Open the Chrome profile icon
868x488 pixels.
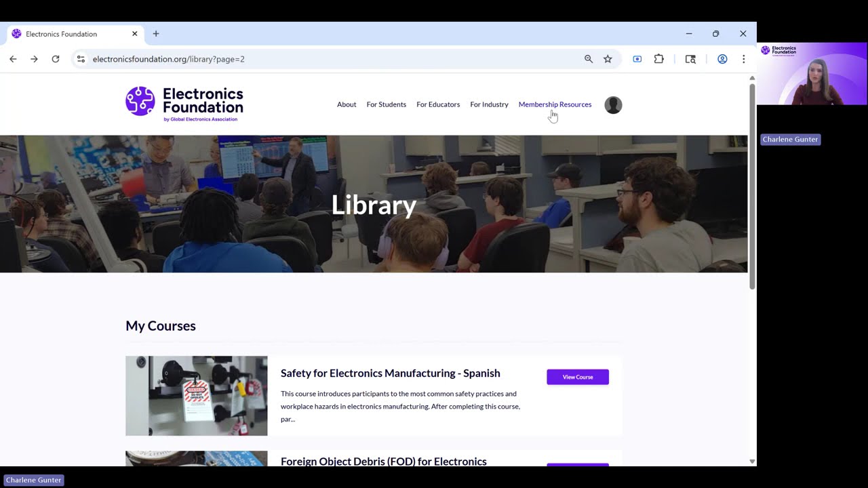click(722, 59)
